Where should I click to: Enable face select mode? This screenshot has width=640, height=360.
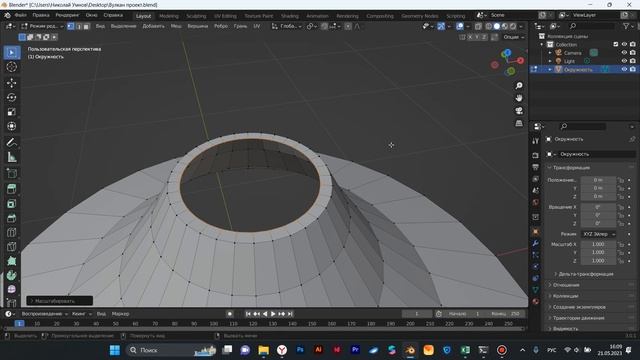pyautogui.click(x=86, y=26)
